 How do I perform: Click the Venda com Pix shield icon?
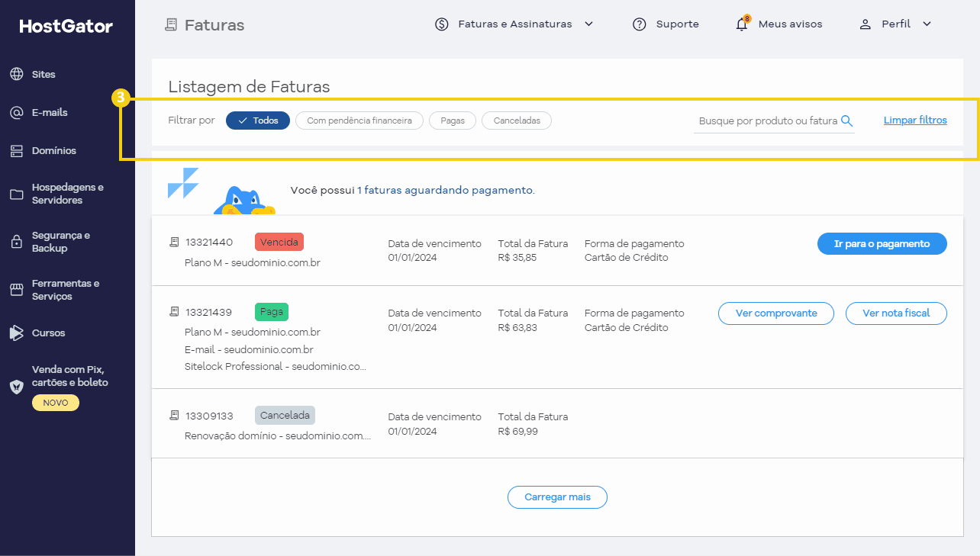click(x=17, y=387)
